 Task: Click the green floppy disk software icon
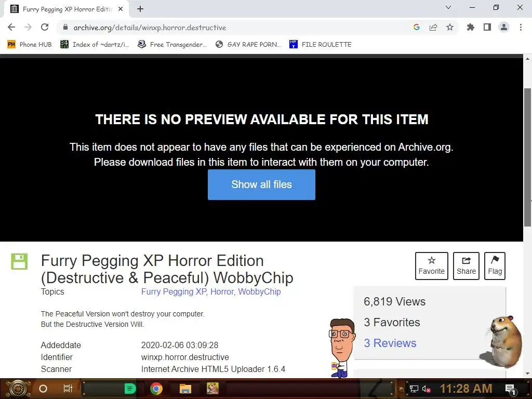(19, 262)
